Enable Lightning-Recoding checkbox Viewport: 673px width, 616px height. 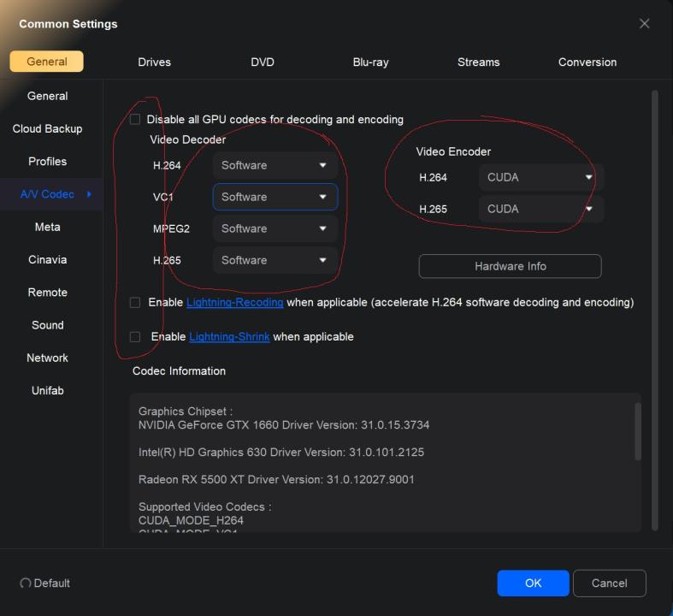click(x=135, y=302)
